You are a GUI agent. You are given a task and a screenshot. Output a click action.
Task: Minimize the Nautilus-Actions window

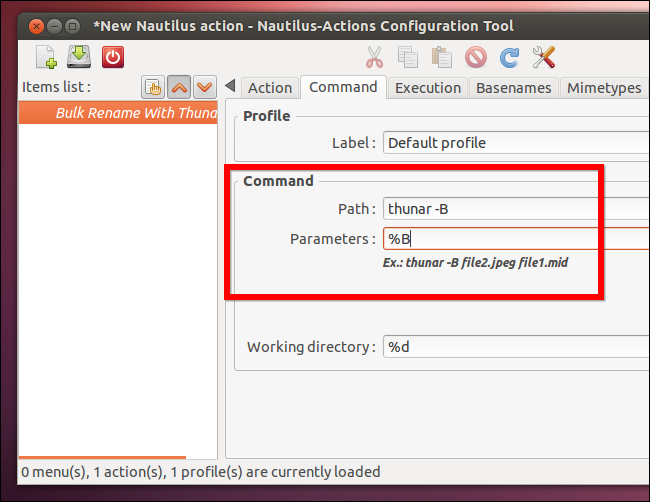click(x=54, y=27)
